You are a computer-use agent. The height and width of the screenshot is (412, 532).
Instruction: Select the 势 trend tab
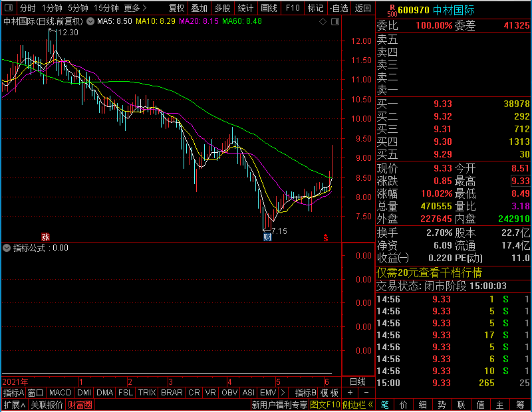tap(442, 405)
